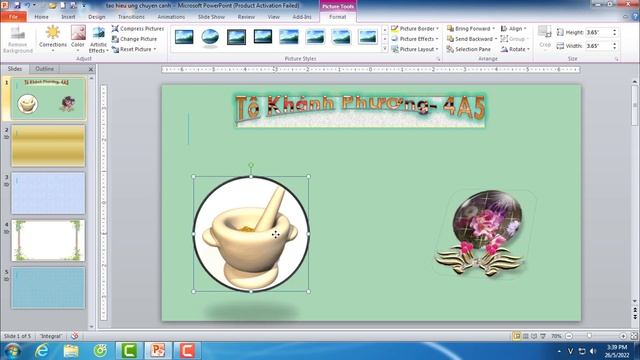
Task: Open File Explorer from the taskbar
Action: pos(71,351)
